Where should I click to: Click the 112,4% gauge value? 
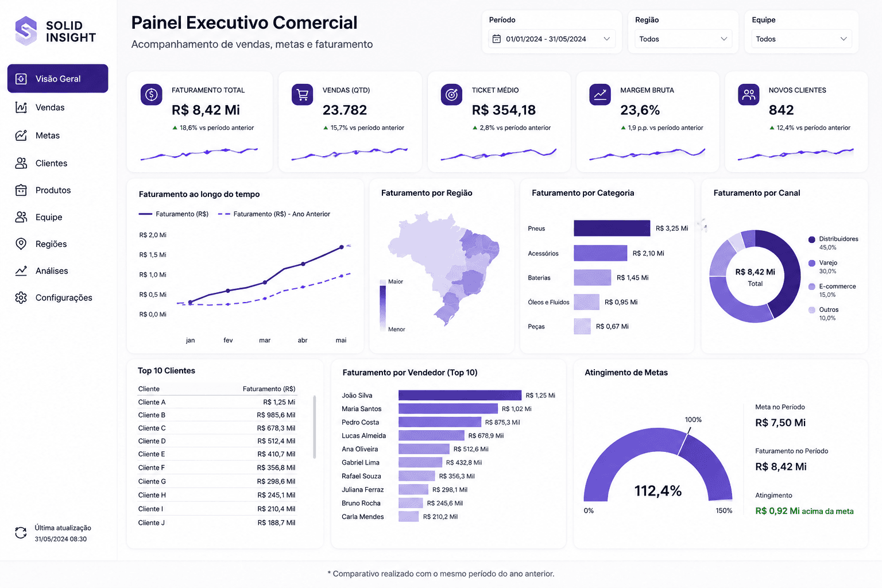(x=658, y=491)
